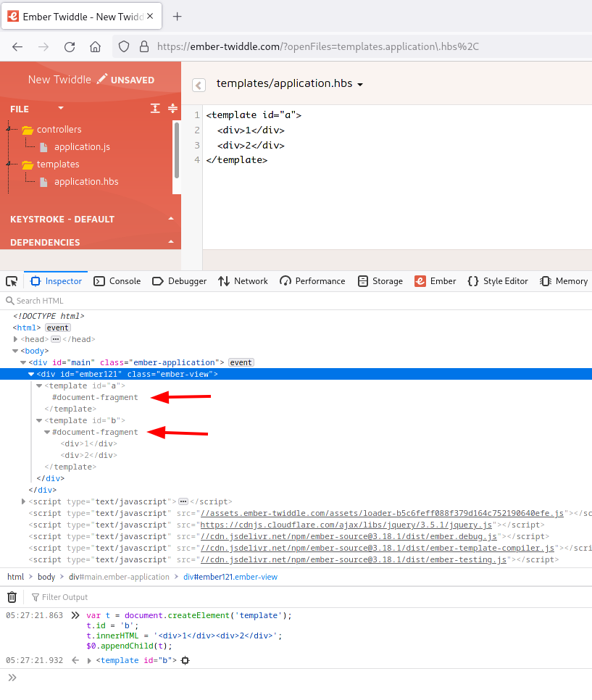Collapse the selected div#ember121 node
This screenshot has height=700, width=592.
31,374
